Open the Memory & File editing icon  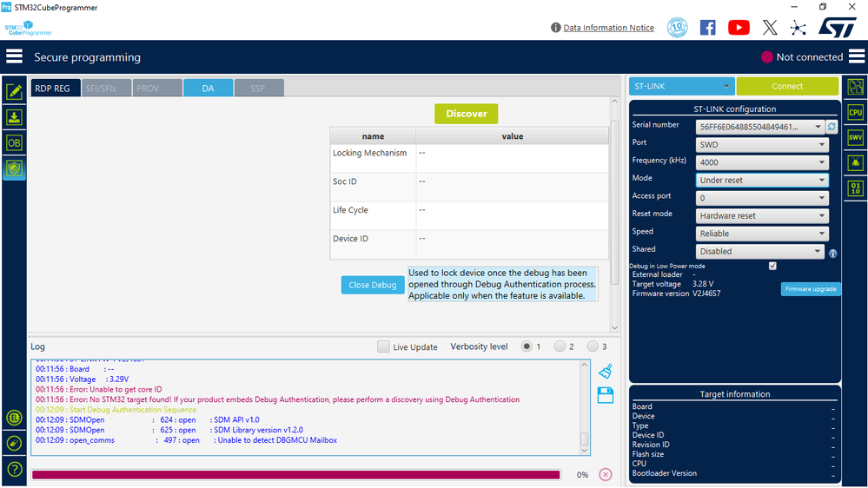point(14,91)
